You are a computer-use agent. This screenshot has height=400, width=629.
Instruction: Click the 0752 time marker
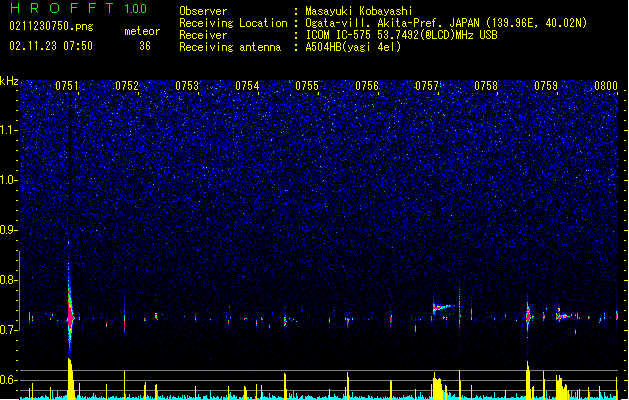(x=127, y=86)
